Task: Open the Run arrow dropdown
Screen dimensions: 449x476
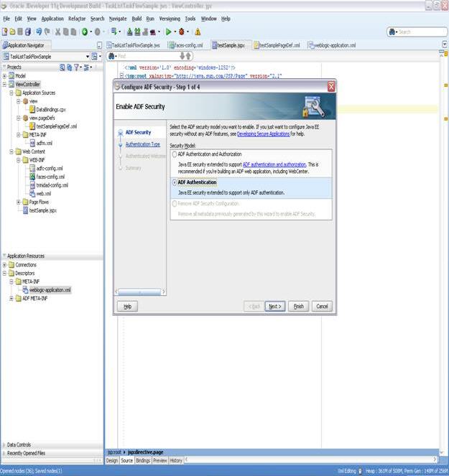Action: coord(175,32)
